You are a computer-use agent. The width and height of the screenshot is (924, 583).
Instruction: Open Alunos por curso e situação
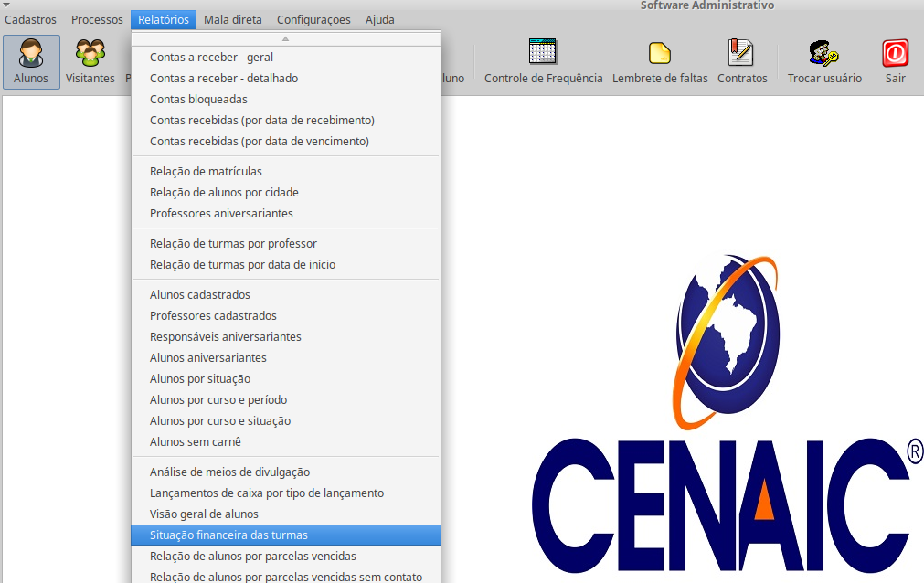click(286, 421)
